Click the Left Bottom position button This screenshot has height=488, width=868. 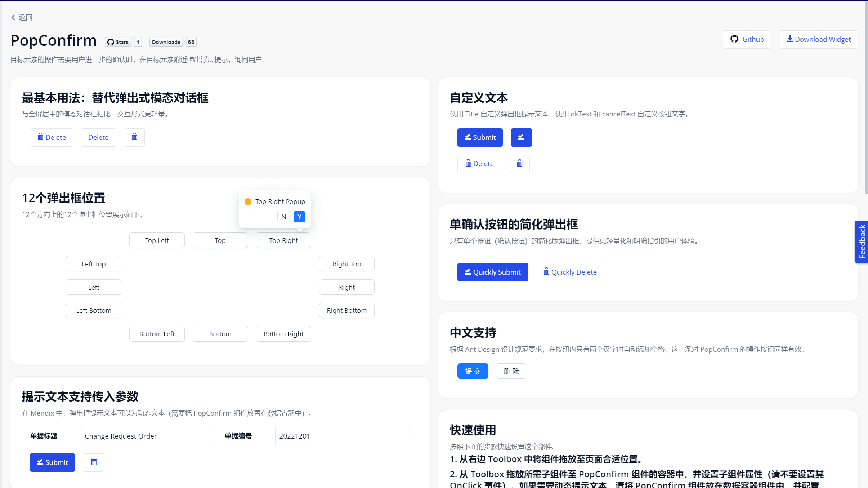click(93, 310)
